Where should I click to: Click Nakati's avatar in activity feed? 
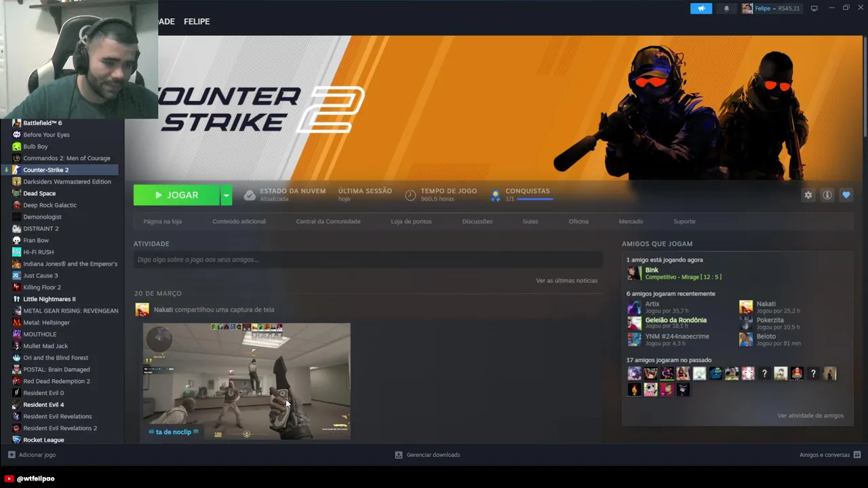pos(142,310)
